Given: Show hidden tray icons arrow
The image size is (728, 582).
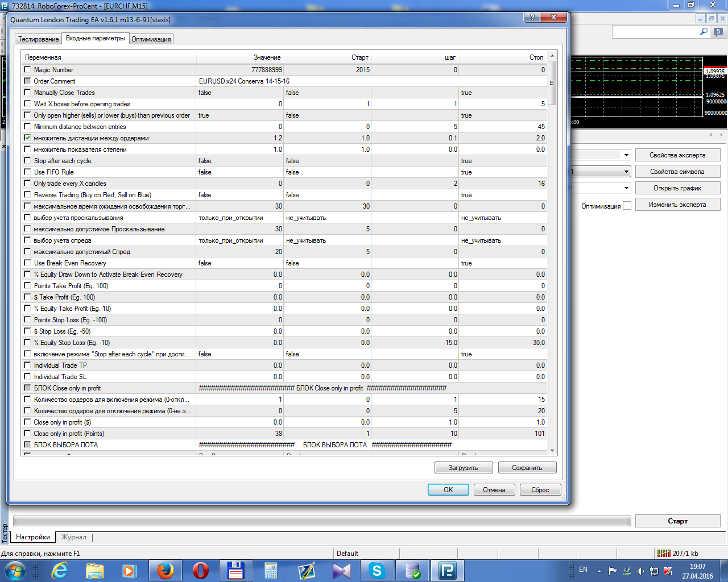Looking at the screenshot, I should click(x=599, y=571).
